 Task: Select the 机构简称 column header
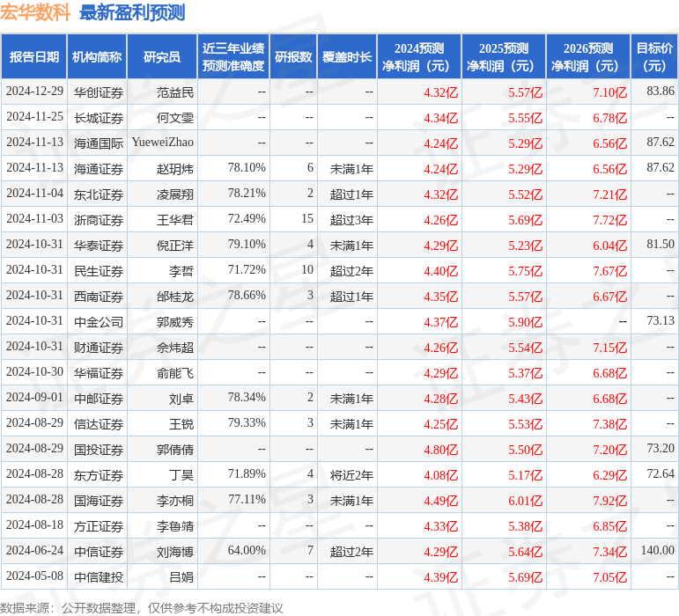tap(97, 57)
